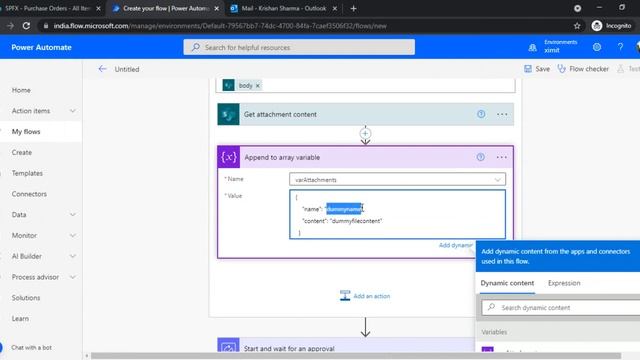Open help for Get attachment content
This screenshot has width=640, height=360.
click(481, 114)
